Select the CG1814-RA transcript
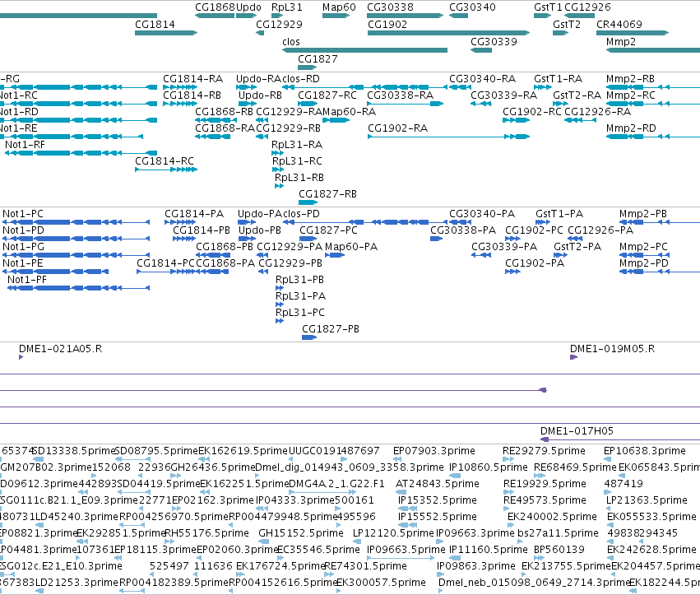The image size is (700, 595). coord(179,87)
